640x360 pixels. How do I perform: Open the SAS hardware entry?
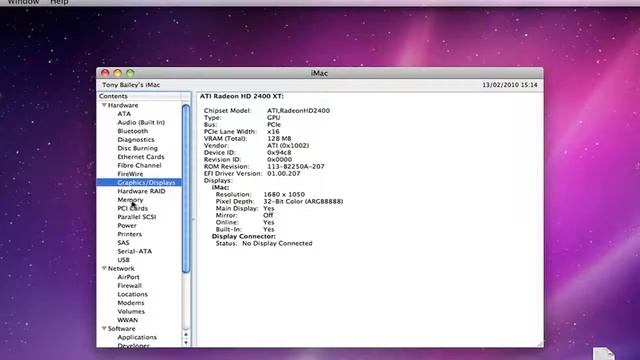pos(123,242)
